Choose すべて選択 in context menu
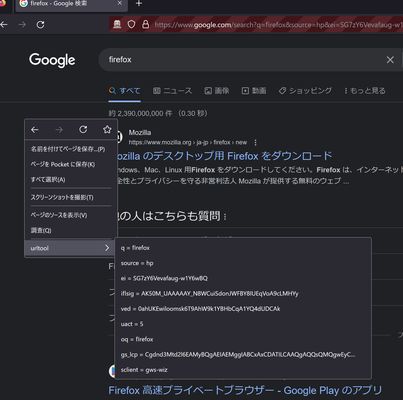Screen dimensions: 403x400 [71, 180]
